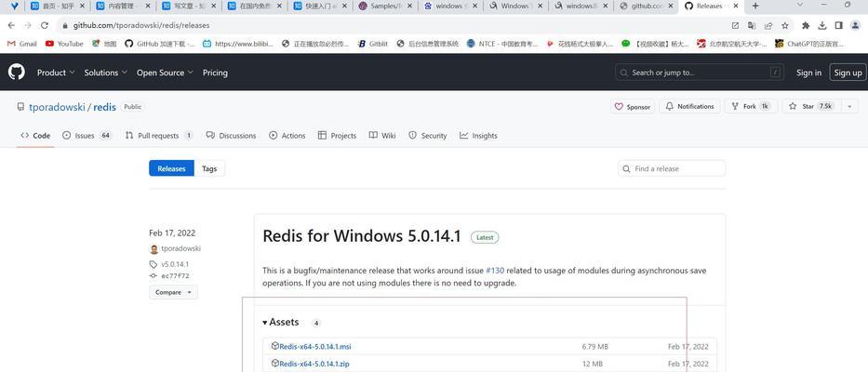Click Notifications bell button
The width and height of the screenshot is (868, 372).
tap(689, 106)
